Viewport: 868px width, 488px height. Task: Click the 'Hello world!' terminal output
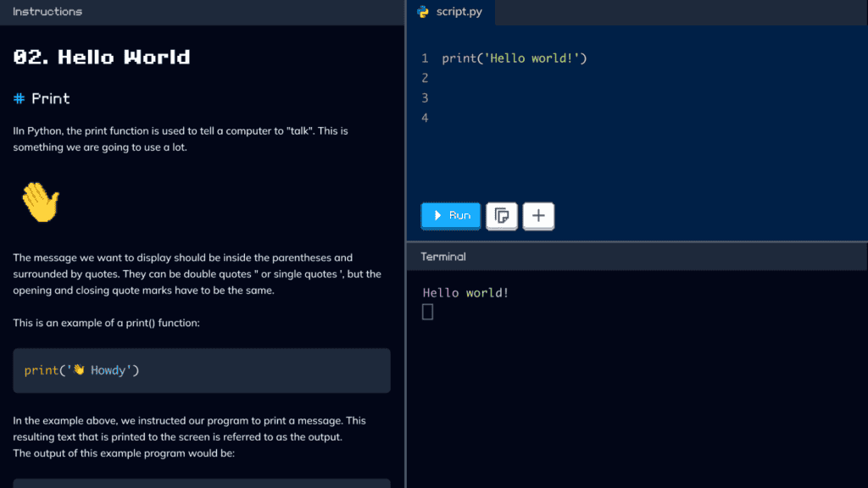(465, 292)
